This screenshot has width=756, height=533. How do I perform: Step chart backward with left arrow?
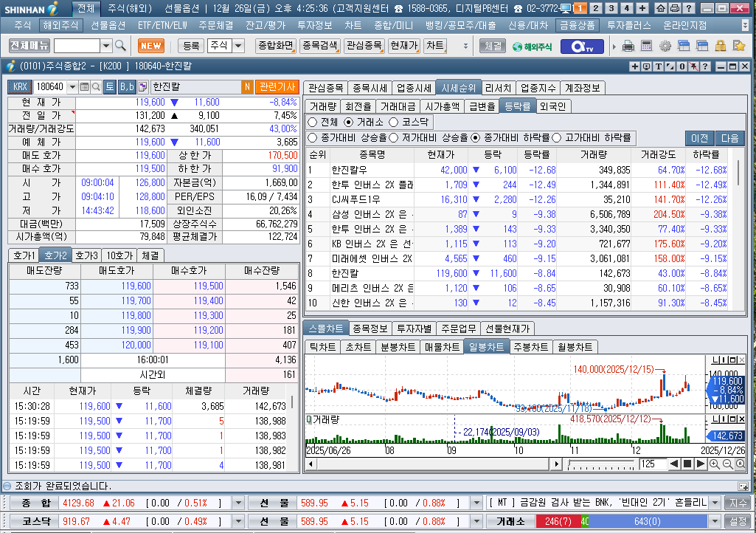675,464
